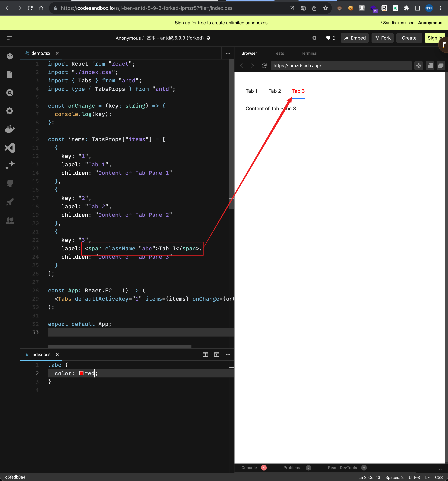
Task: Open the index.css editor options menu
Action: click(x=228, y=355)
